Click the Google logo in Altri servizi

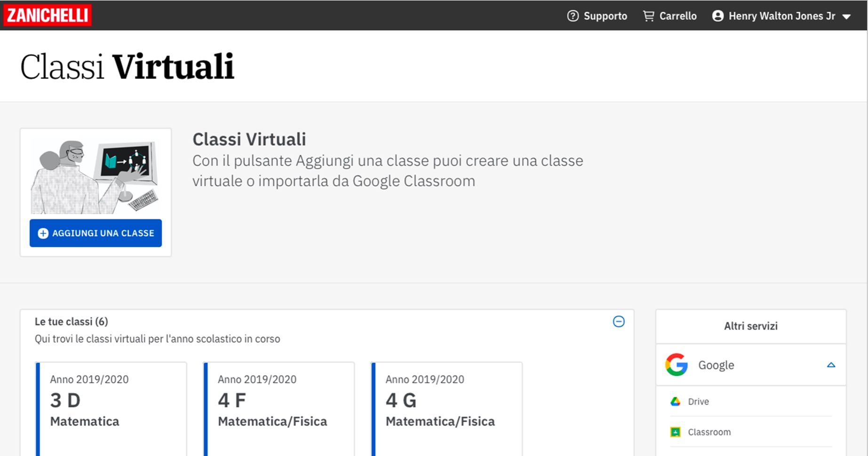[677, 365]
